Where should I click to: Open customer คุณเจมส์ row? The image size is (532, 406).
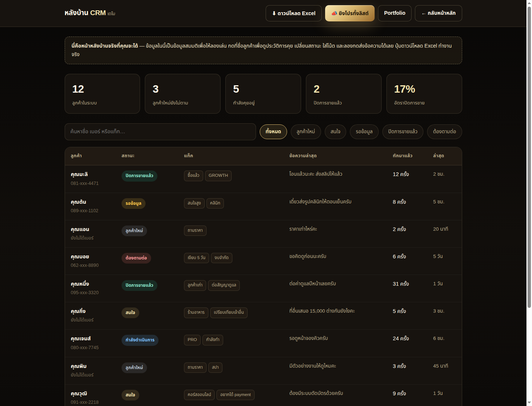coord(263,343)
